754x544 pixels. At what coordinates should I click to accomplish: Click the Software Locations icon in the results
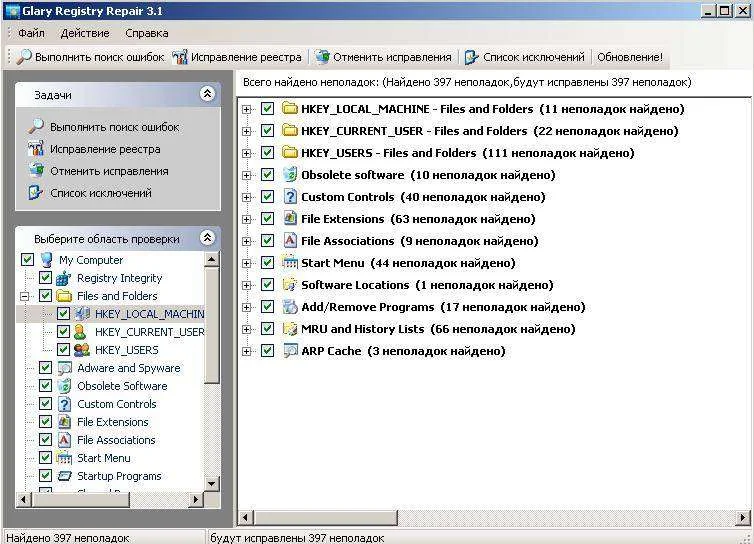290,284
